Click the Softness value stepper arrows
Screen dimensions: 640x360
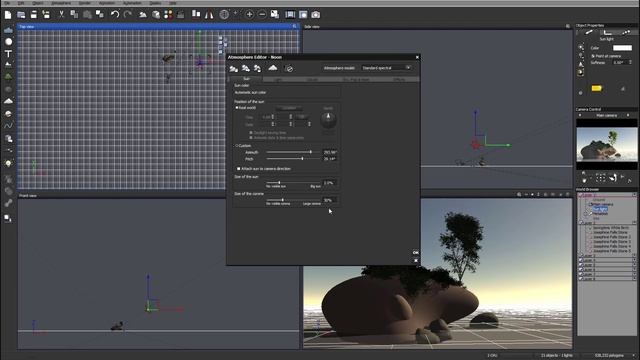(x=630, y=62)
